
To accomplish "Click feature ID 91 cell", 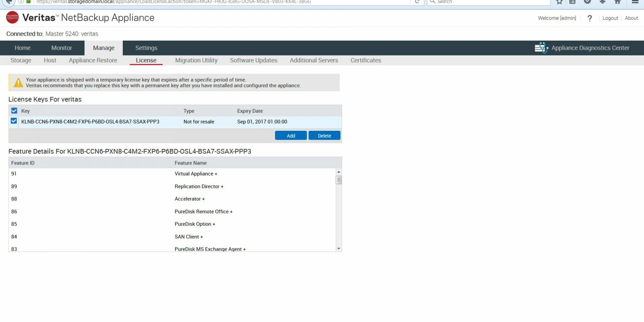I will pyautogui.click(x=14, y=174).
